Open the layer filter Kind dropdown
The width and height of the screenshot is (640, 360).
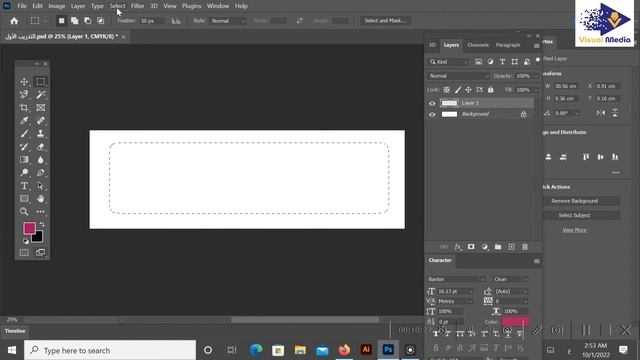point(448,62)
